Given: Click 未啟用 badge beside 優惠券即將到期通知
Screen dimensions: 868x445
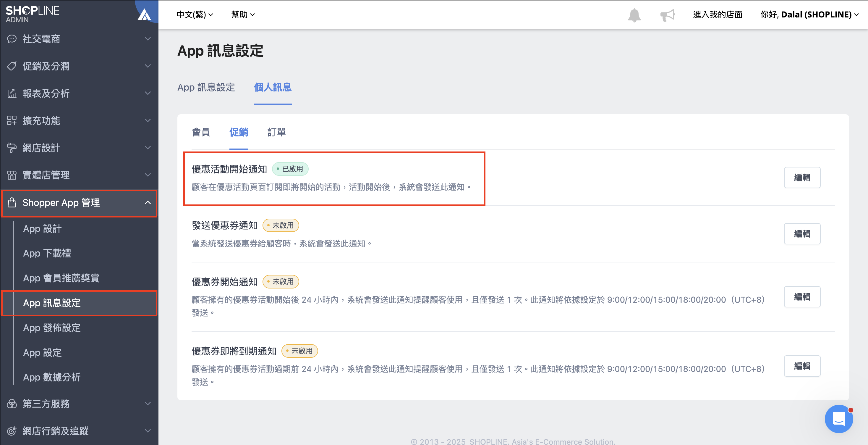Looking at the screenshot, I should click(x=299, y=351).
